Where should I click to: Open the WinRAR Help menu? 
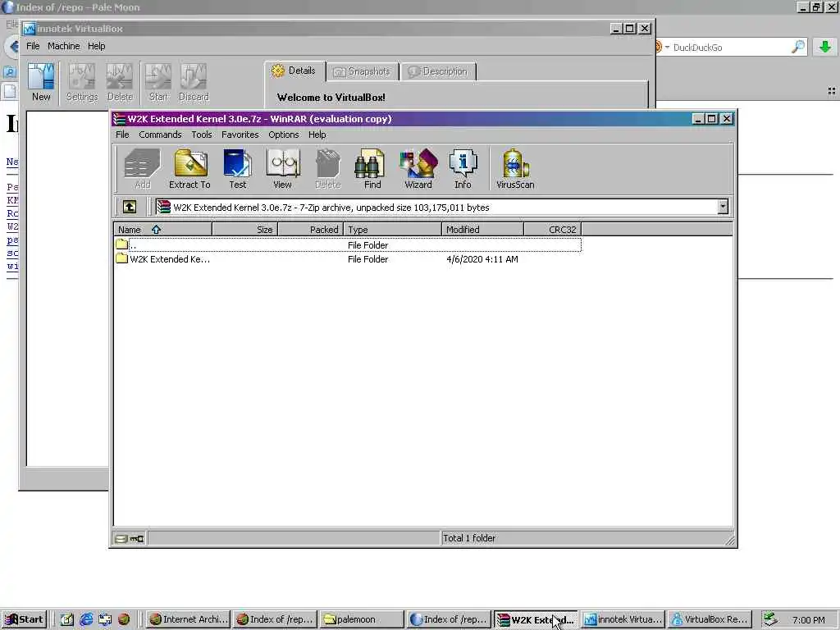[317, 135]
